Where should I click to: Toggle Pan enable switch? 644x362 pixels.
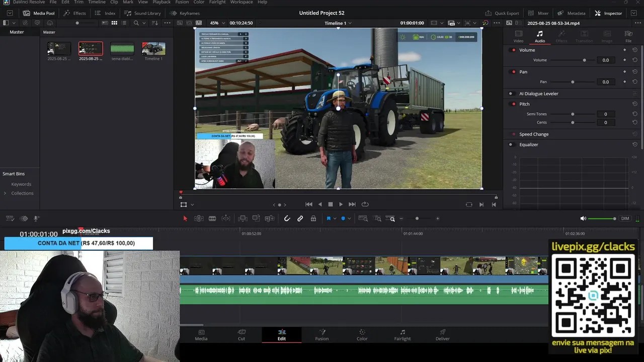pos(513,72)
